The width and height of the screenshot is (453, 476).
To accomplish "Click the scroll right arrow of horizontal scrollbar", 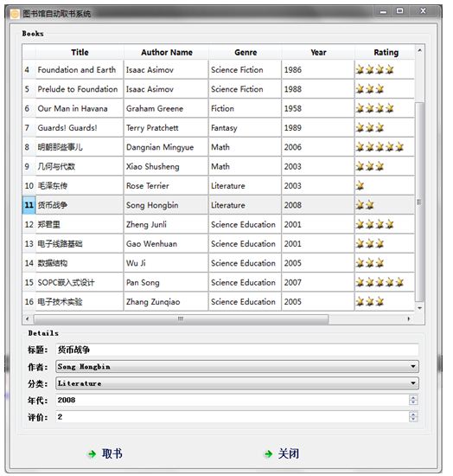I will pos(409,318).
